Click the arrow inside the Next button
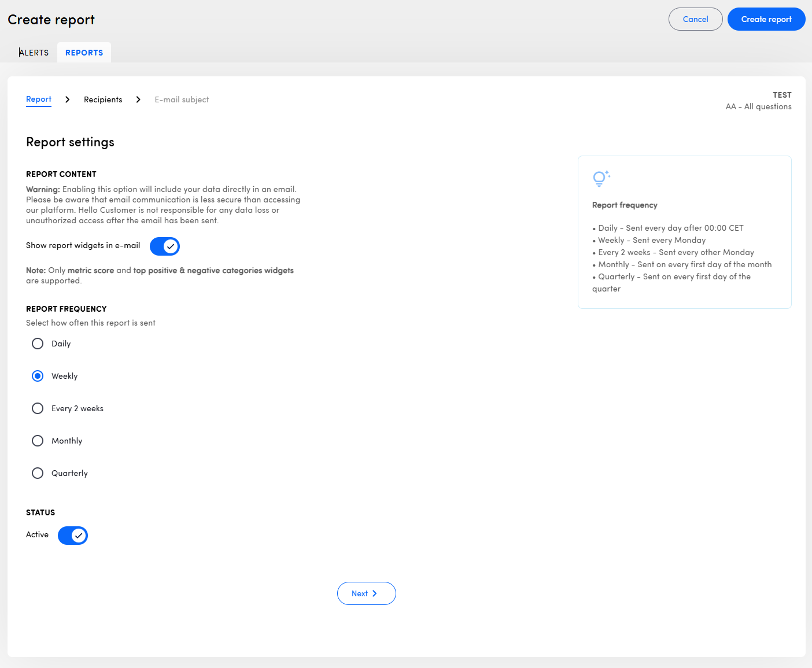812x668 pixels. [x=375, y=593]
